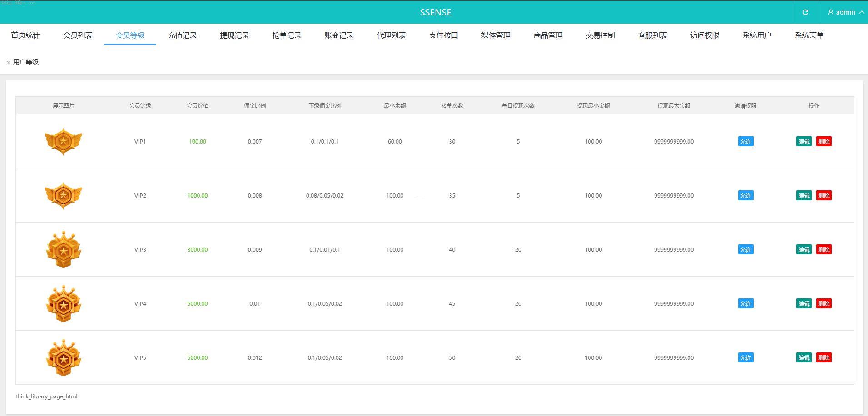Toggle the VIP3 invite permission tag
868x416 pixels.
coord(745,249)
